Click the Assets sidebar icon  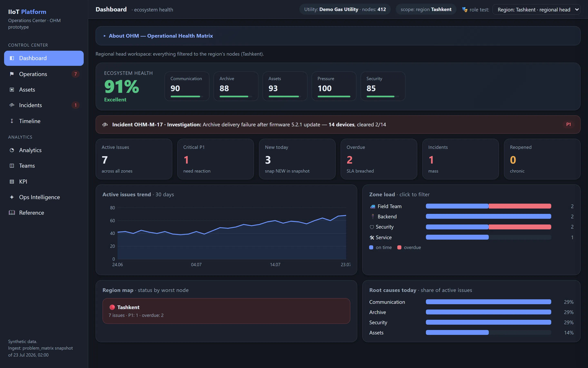[12, 90]
